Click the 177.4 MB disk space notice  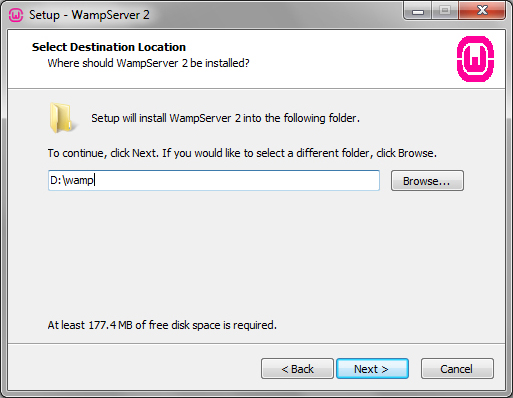(x=162, y=325)
